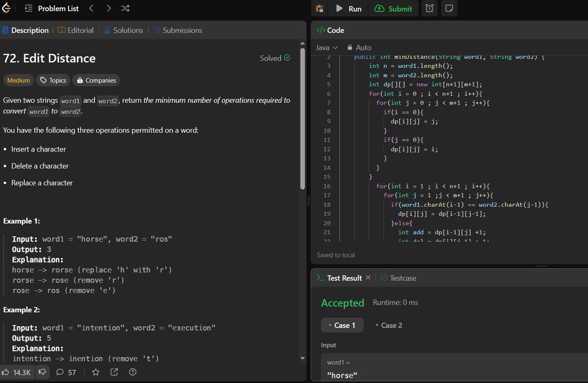Click the "Example 2:" heading

point(22,310)
